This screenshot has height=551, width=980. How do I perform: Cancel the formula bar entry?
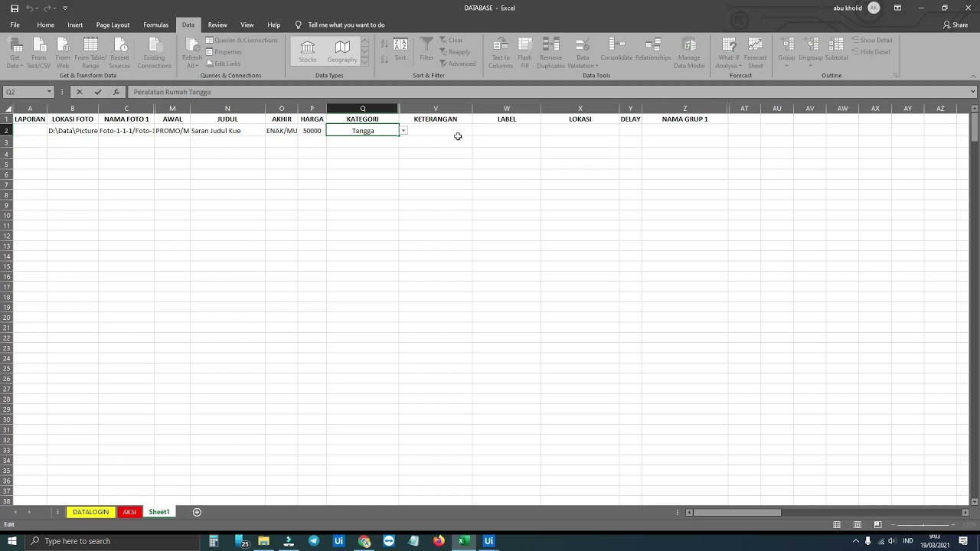(x=79, y=92)
